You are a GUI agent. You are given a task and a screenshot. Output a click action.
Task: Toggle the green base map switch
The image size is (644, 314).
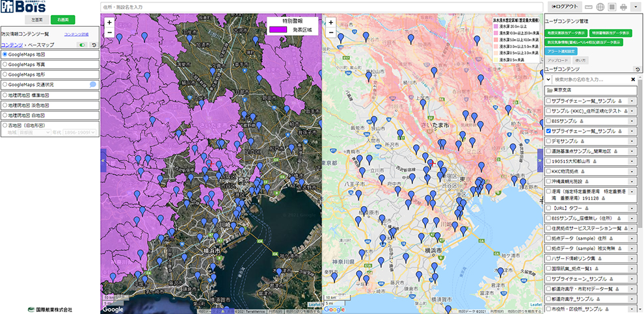82,45
